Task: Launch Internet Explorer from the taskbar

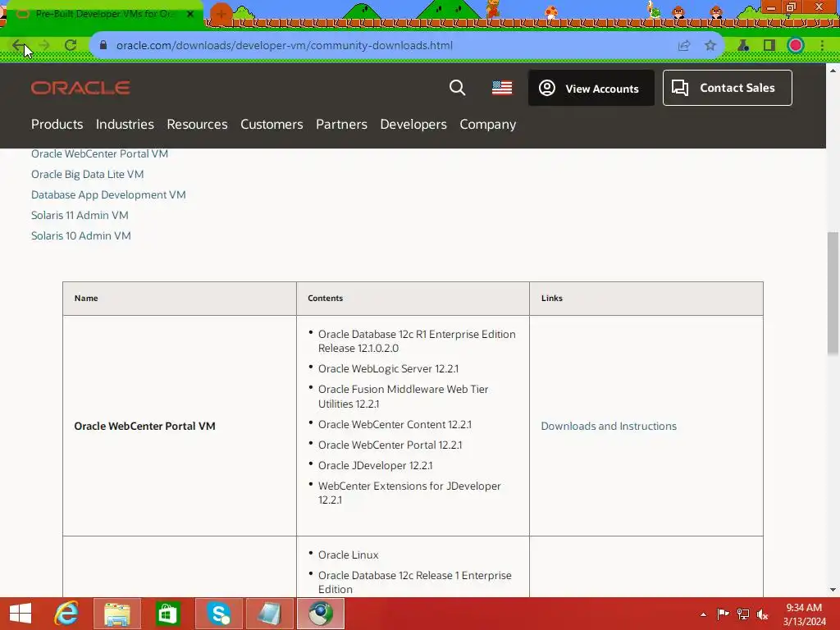Action: tap(66, 614)
